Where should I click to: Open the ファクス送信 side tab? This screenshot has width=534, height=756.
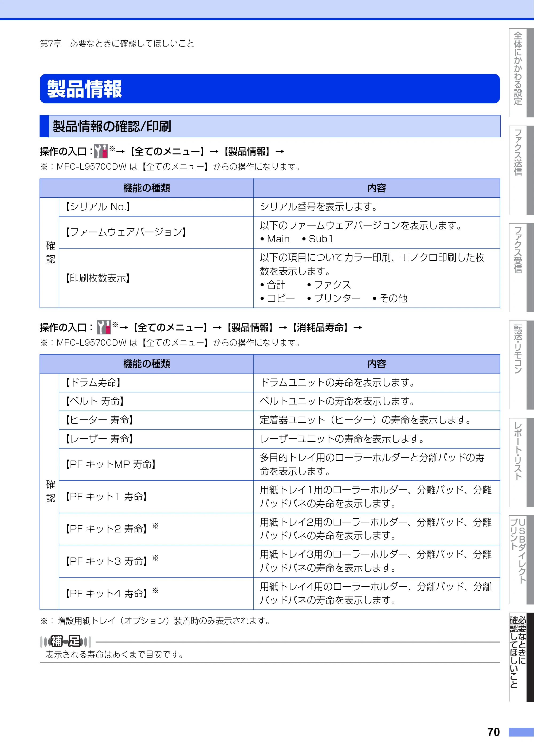click(521, 170)
